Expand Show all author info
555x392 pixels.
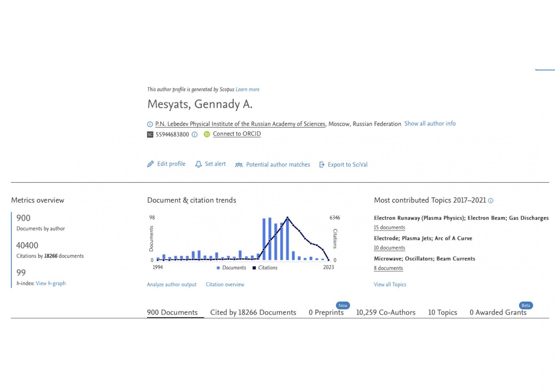(x=430, y=124)
